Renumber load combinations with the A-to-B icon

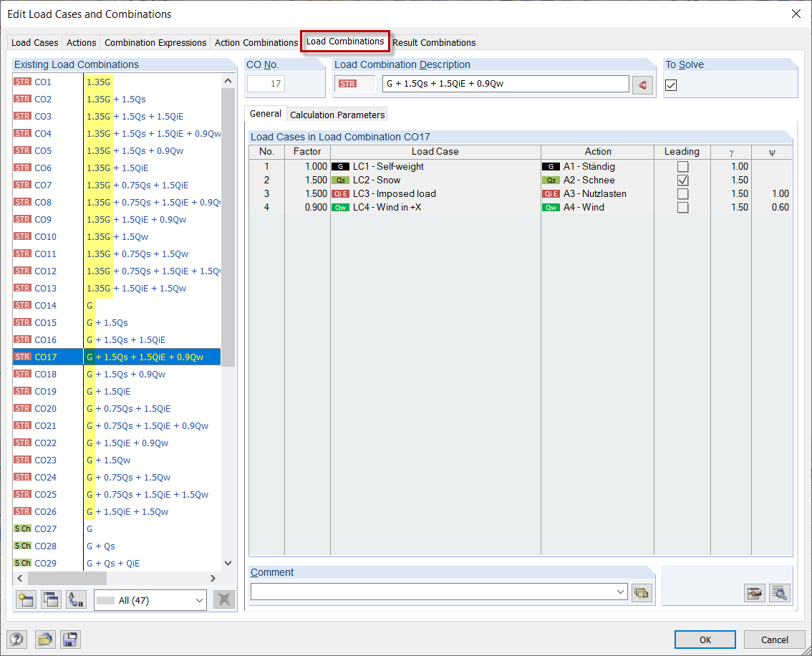(77, 600)
